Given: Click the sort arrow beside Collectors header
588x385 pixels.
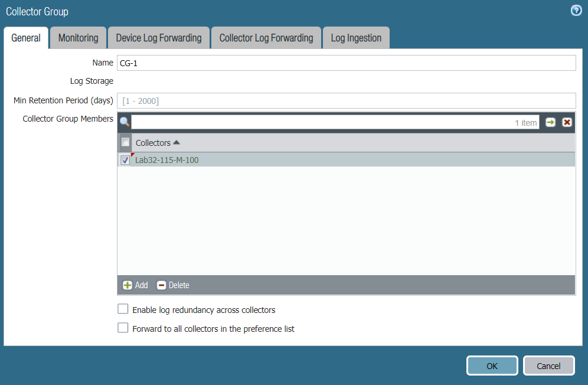Looking at the screenshot, I should point(177,142).
